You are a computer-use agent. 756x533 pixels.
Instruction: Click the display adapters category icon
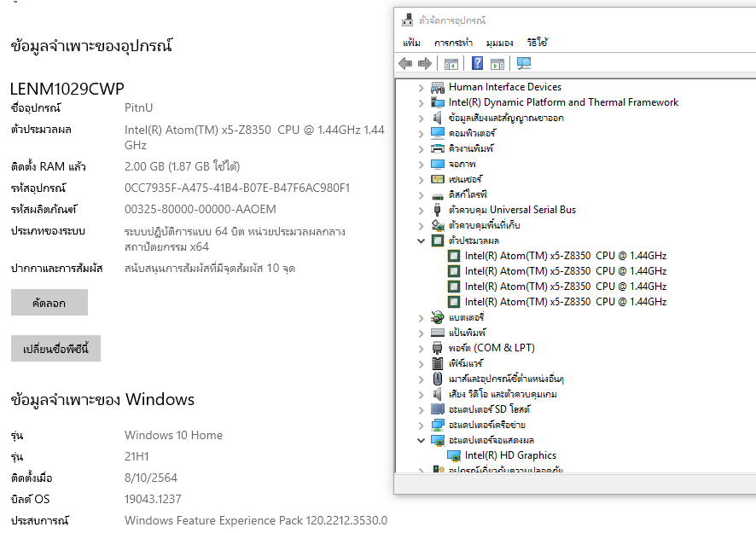click(438, 440)
